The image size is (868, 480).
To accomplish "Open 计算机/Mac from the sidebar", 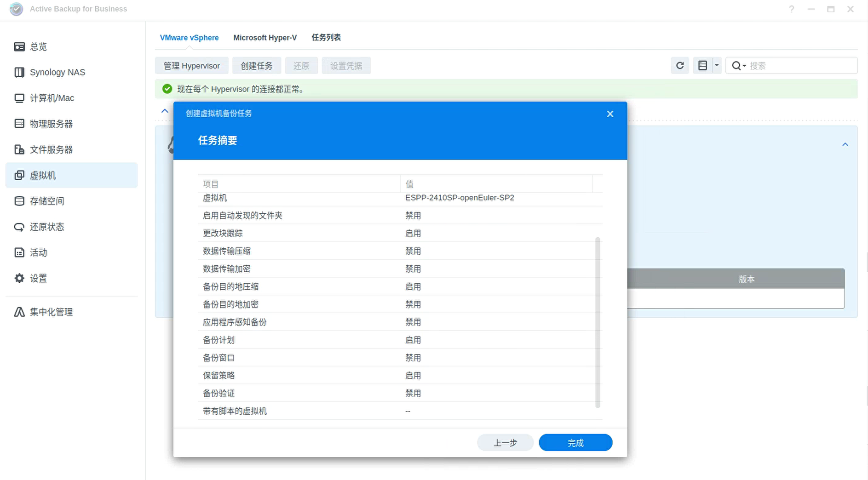I will 52,98.
